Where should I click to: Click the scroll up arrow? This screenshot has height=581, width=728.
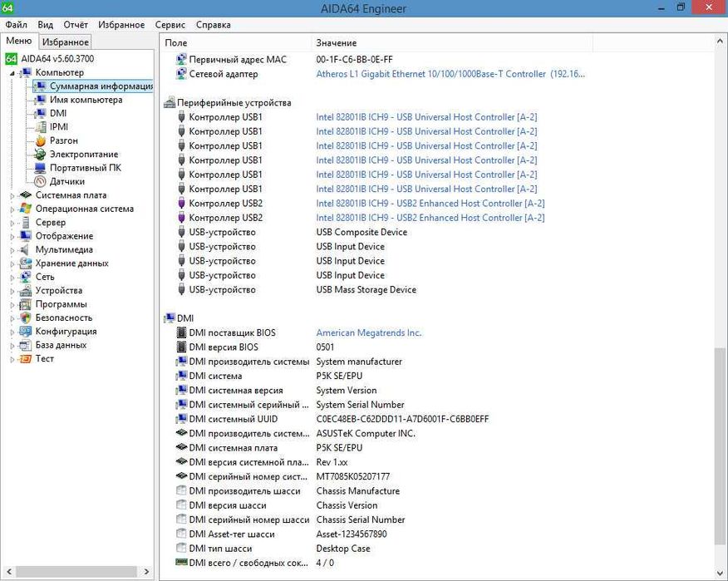point(720,42)
